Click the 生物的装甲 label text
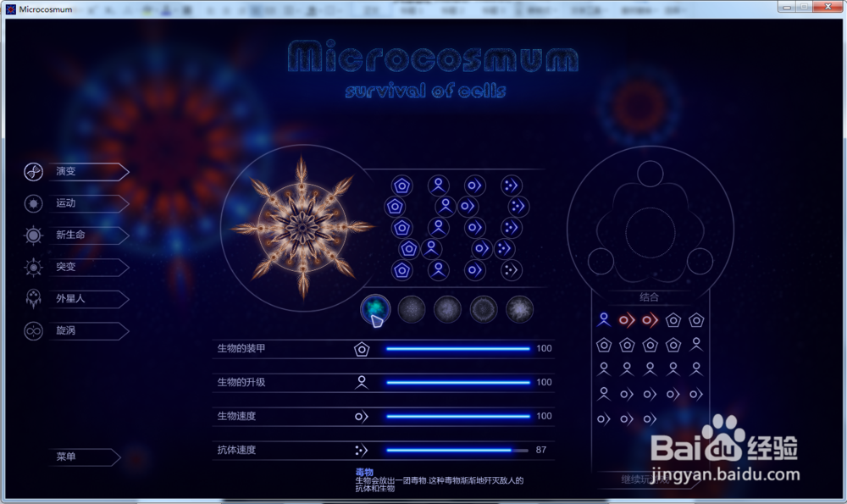The height and width of the screenshot is (504, 847). [x=241, y=349]
